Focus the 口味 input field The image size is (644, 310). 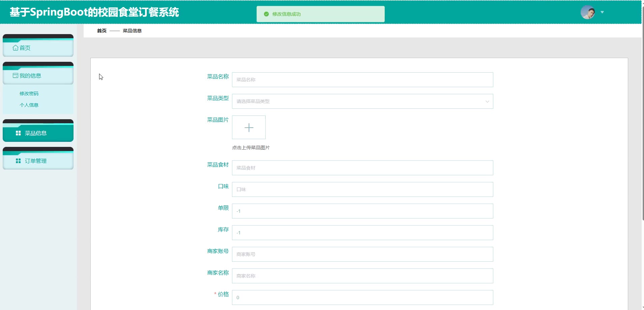pos(362,189)
